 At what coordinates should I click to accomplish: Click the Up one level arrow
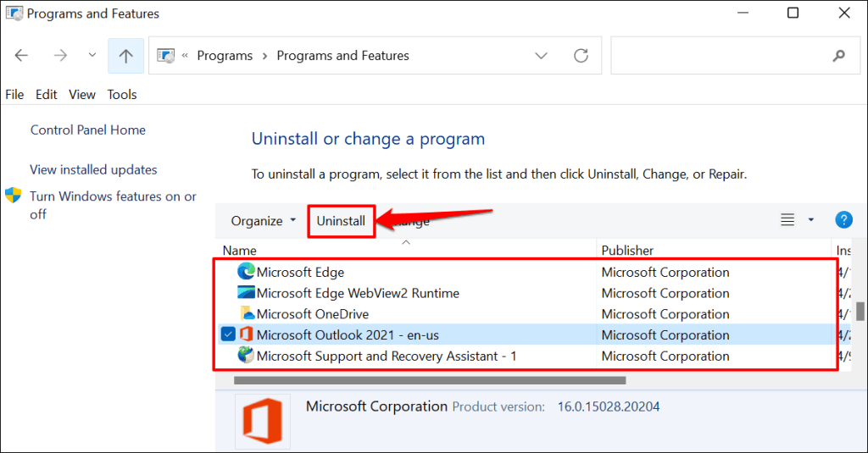click(125, 56)
